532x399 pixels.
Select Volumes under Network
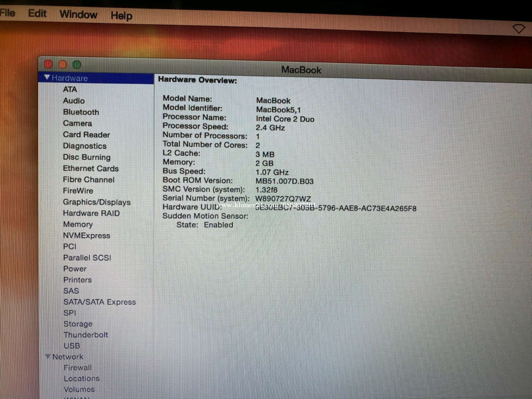pyautogui.click(x=79, y=389)
